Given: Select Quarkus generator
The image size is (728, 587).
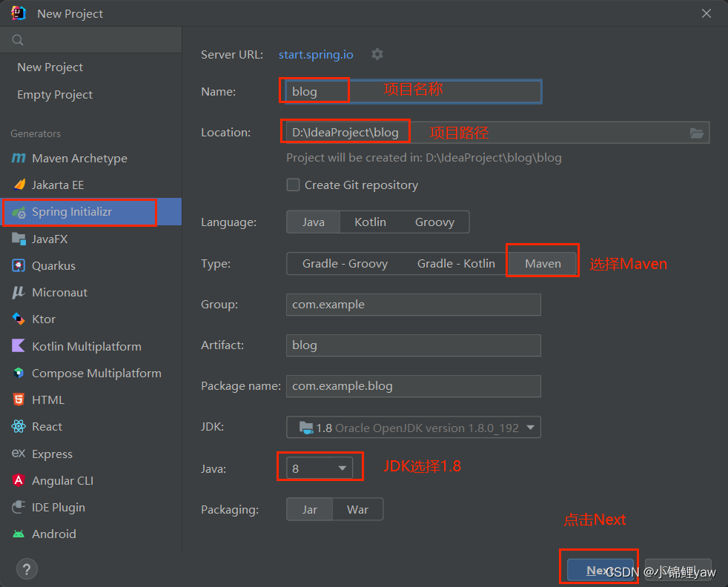Looking at the screenshot, I should point(90,266).
